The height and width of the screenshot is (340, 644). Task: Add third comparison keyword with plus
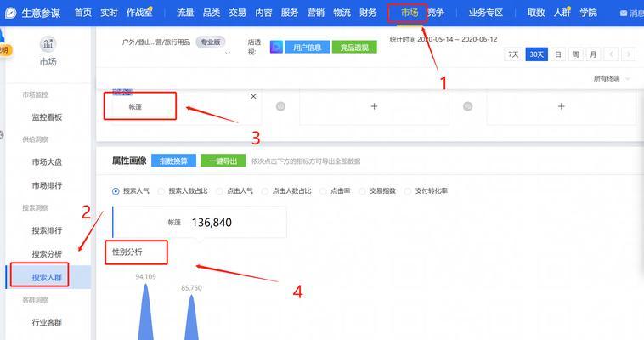(x=561, y=106)
